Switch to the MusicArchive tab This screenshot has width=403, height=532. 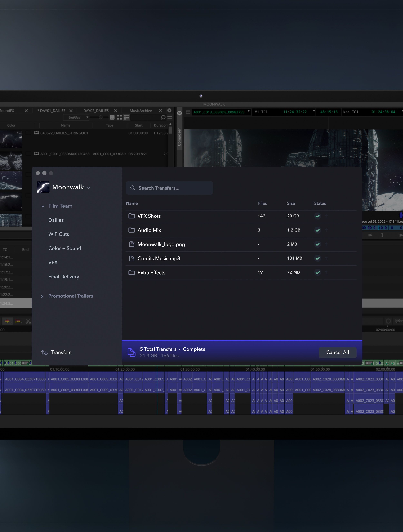pyautogui.click(x=141, y=111)
